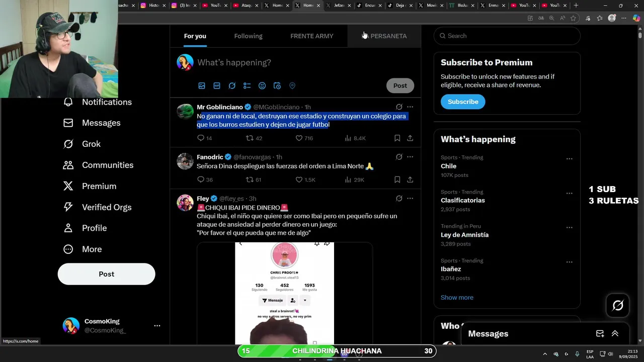
Task: View analytics 8.4K on Goblinciano's post
Action: click(355, 138)
